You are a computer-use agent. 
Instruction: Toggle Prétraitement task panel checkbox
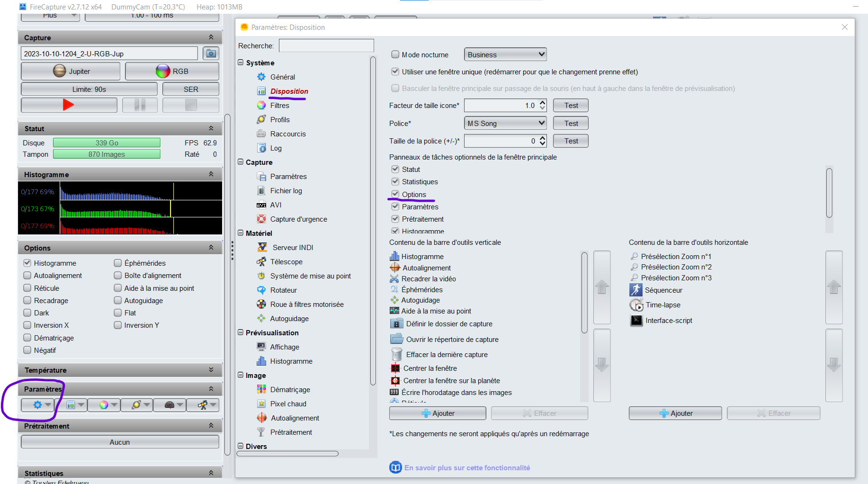click(x=395, y=219)
